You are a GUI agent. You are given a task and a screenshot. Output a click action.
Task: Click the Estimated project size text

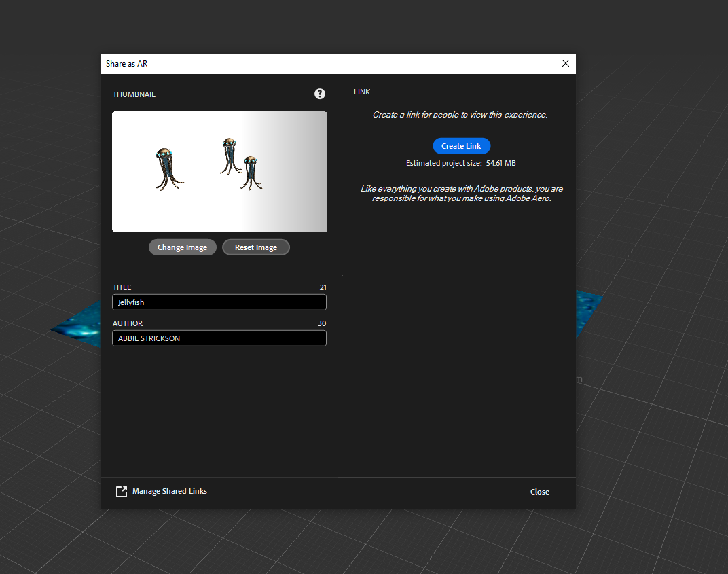tap(460, 163)
